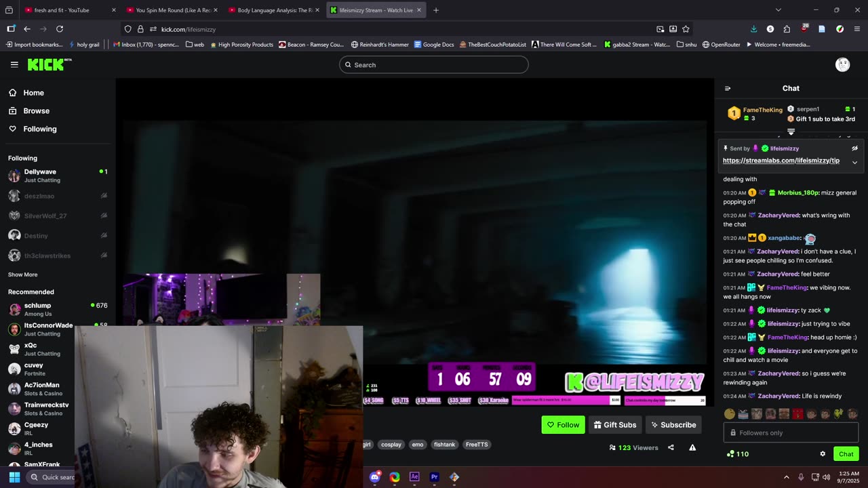The height and width of the screenshot is (488, 868).
Task: Open chat settings gear
Action: click(x=823, y=454)
